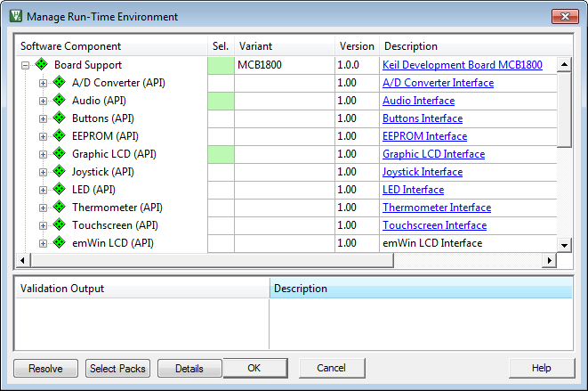Screen dimensions: 588x391
Task: Click the green diamond icon beside Board Support
Action: pyautogui.click(x=42, y=65)
